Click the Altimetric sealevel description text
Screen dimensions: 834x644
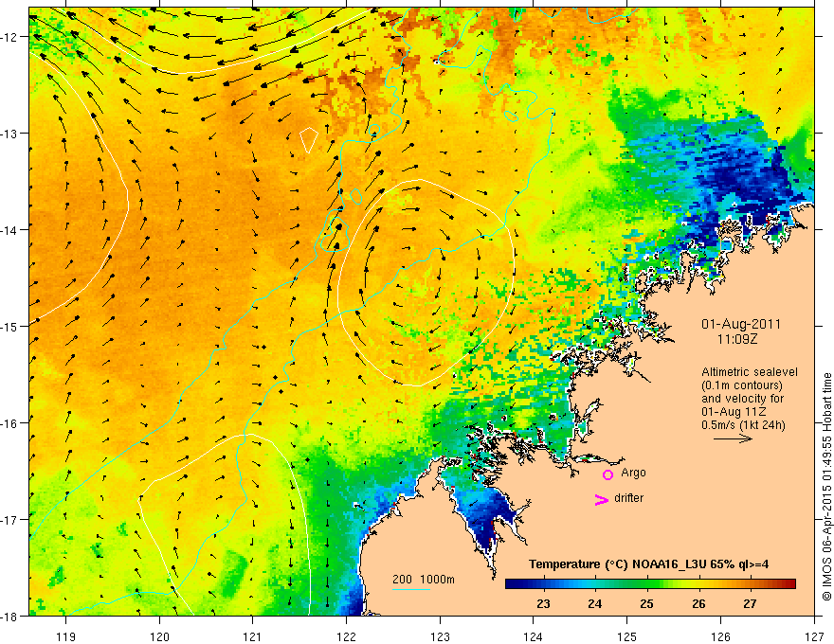[x=749, y=399]
